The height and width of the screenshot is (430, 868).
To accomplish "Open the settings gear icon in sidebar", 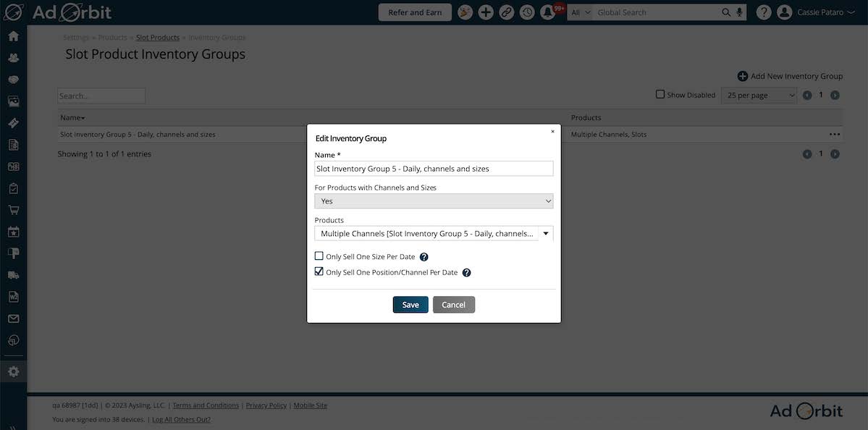I will 13,372.
